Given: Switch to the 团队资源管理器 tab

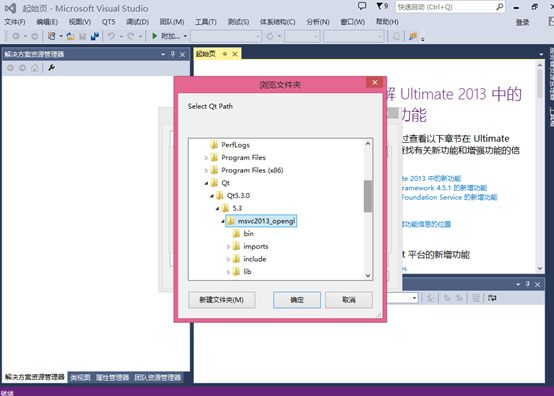Looking at the screenshot, I should coord(158,378).
